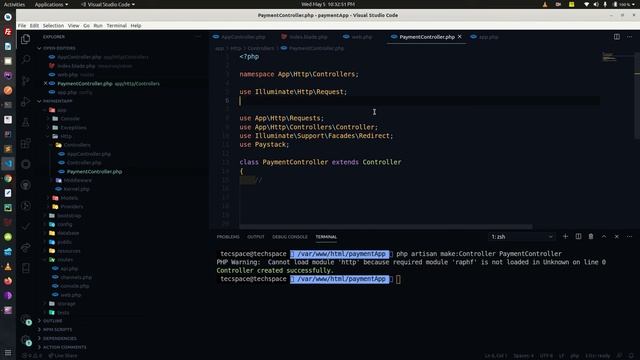Switch to Debug Console panel tab
Image resolution: width=640 pixels, height=360 pixels.
[x=290, y=237]
